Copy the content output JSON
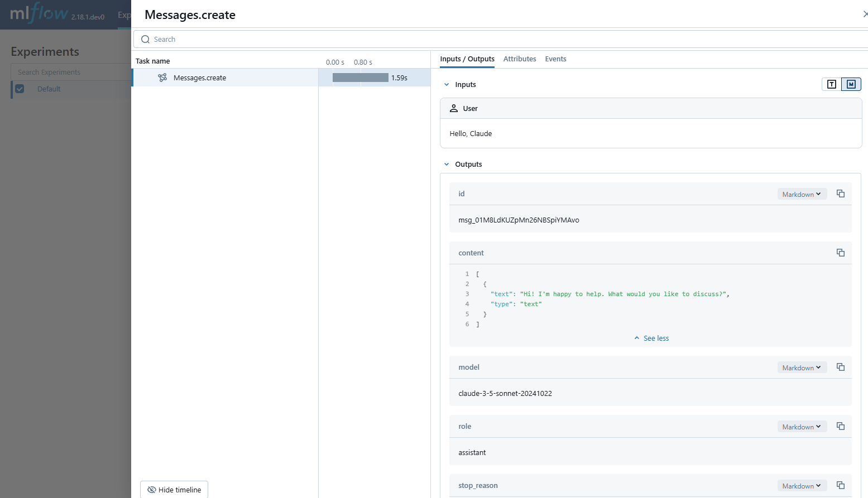Image resolution: width=868 pixels, height=498 pixels. 841,253
